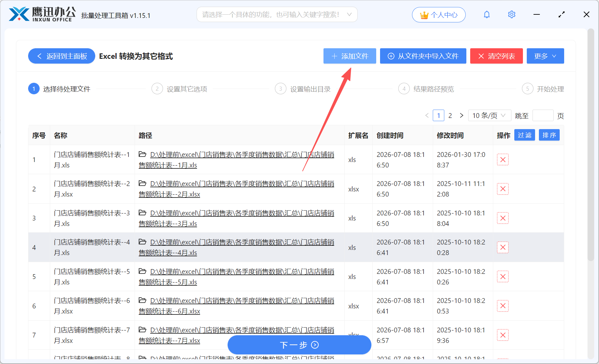The width and height of the screenshot is (599, 364).
Task: Click 从文件夹中导入文件 button
Action: pos(423,56)
